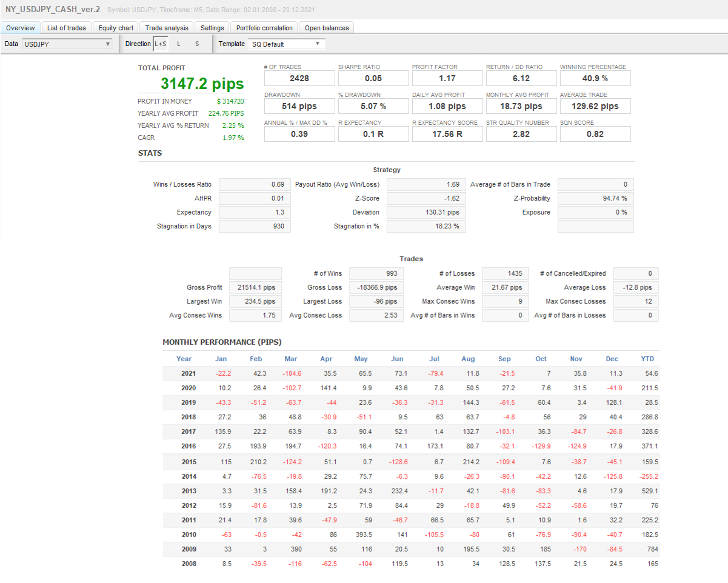Click the CAGR value 1.97 %
Viewport: 728px width, 583px height.
click(x=233, y=138)
